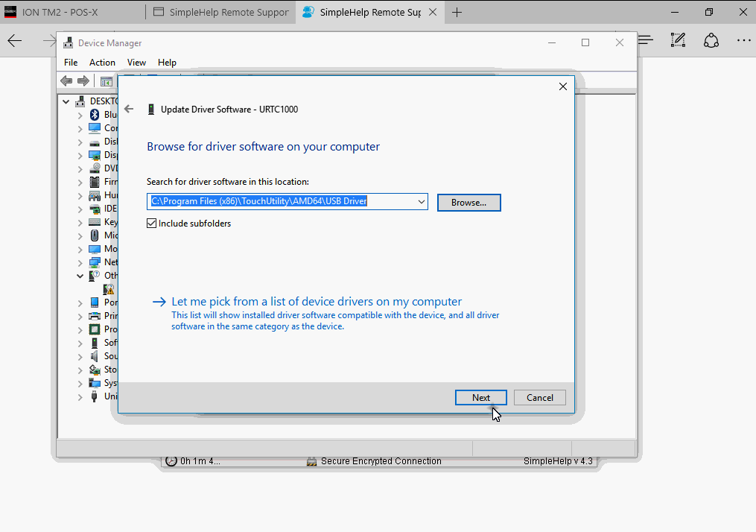Viewport: 756px width, 532px height.
Task: Open the three-dot more options icon
Action: point(744,39)
